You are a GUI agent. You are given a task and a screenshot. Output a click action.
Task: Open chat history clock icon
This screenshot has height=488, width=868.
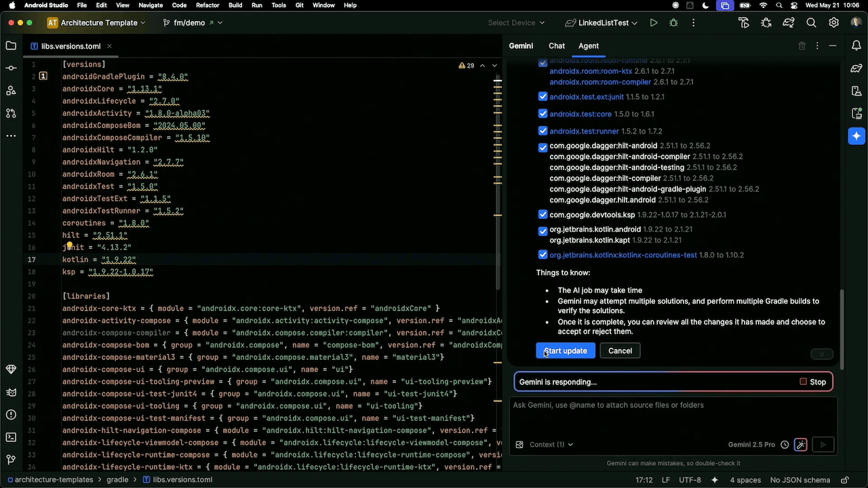coord(785,445)
